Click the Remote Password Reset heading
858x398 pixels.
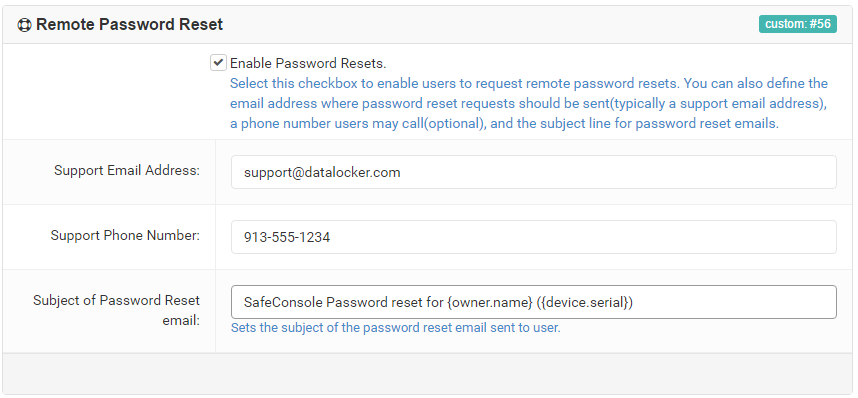coord(130,25)
